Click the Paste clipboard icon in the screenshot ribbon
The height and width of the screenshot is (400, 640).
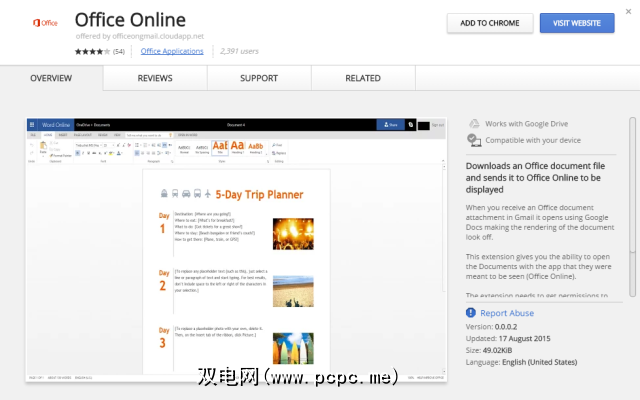43,147
